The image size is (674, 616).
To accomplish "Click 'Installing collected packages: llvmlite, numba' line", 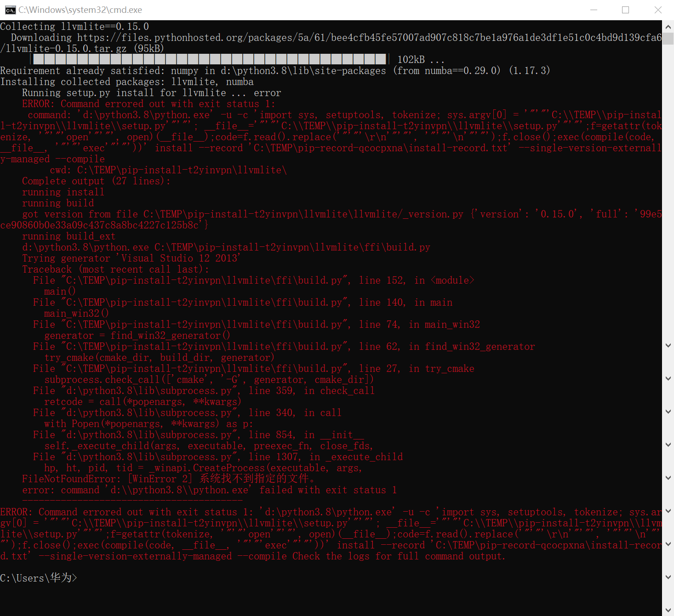I will coord(127,82).
